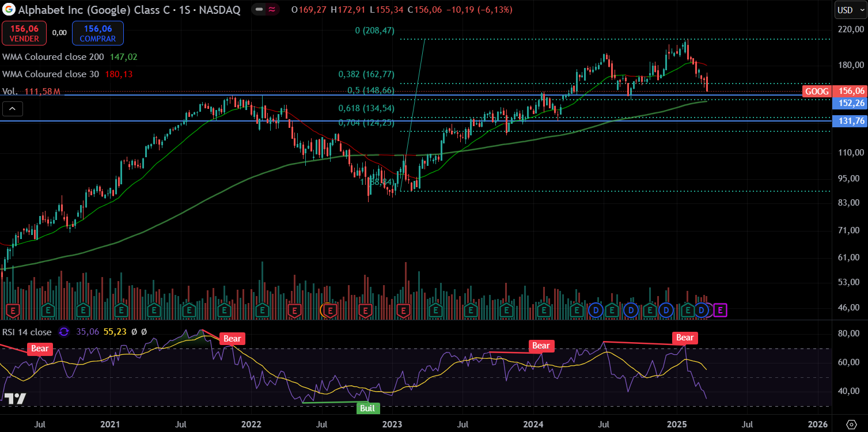Screen dimensions: 868x432
Task: Click the TradingView logo in the bottom-left corner
Action: coord(16,399)
